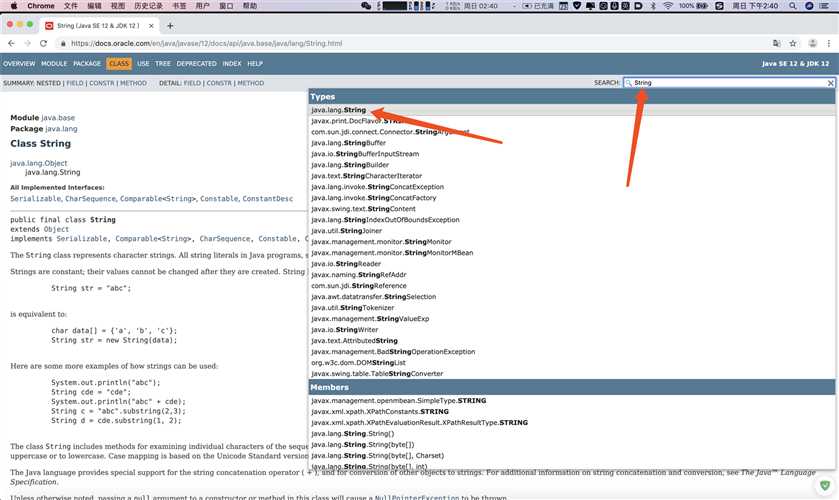839x500 pixels.
Task: Open the NullPointerException link
Action: pos(416,497)
